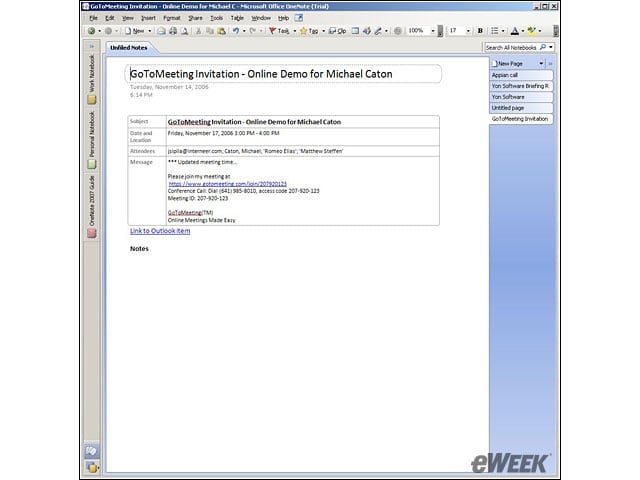The width and height of the screenshot is (640, 480).
Task: Open the Edit menu
Action: [x=110, y=18]
